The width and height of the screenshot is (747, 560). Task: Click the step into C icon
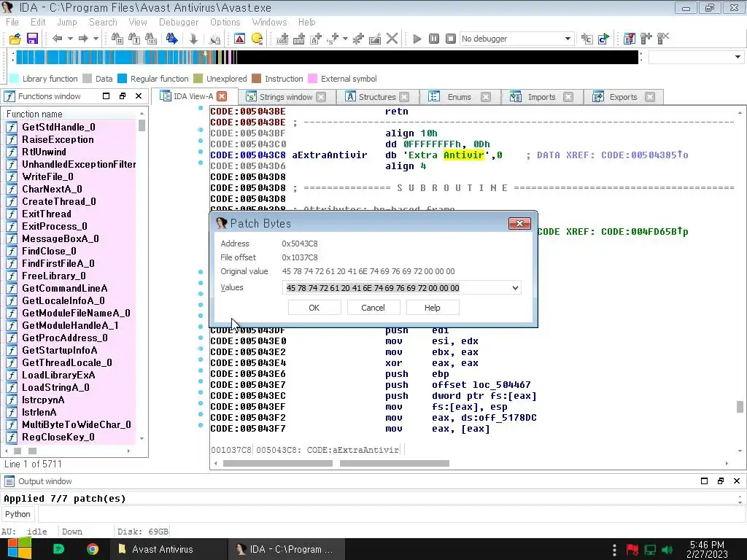pos(587,39)
